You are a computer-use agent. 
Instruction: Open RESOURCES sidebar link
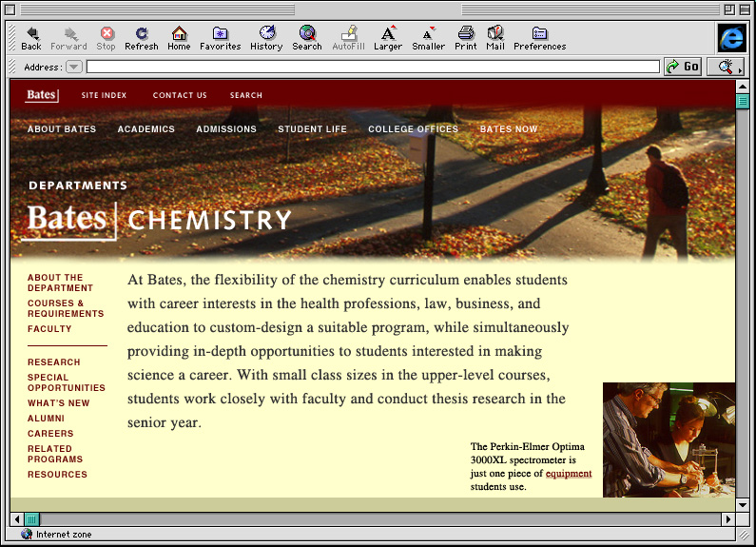pos(57,474)
